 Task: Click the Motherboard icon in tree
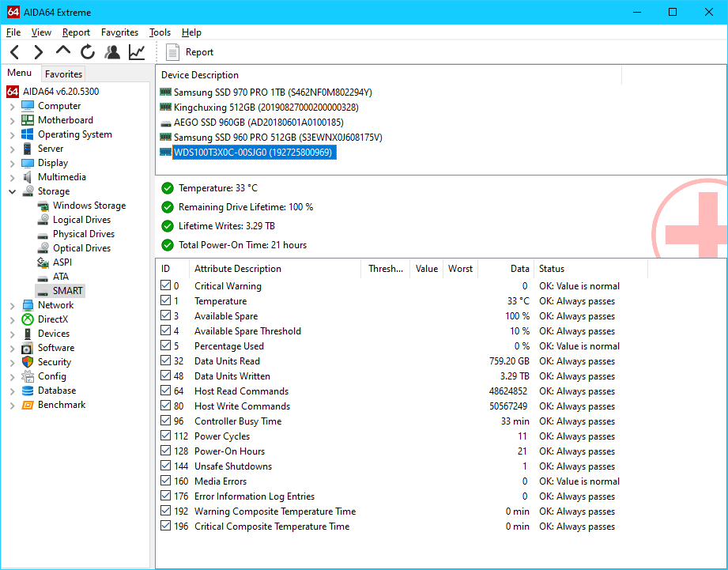coord(28,120)
